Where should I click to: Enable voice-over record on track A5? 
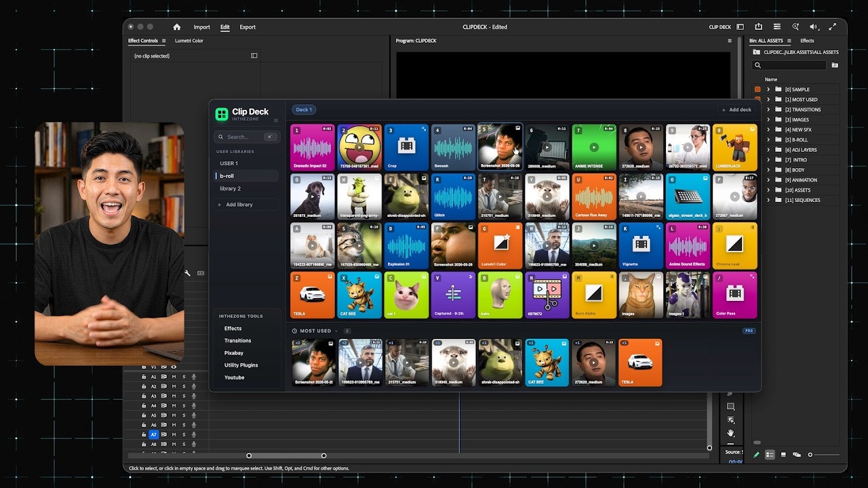pos(194,415)
